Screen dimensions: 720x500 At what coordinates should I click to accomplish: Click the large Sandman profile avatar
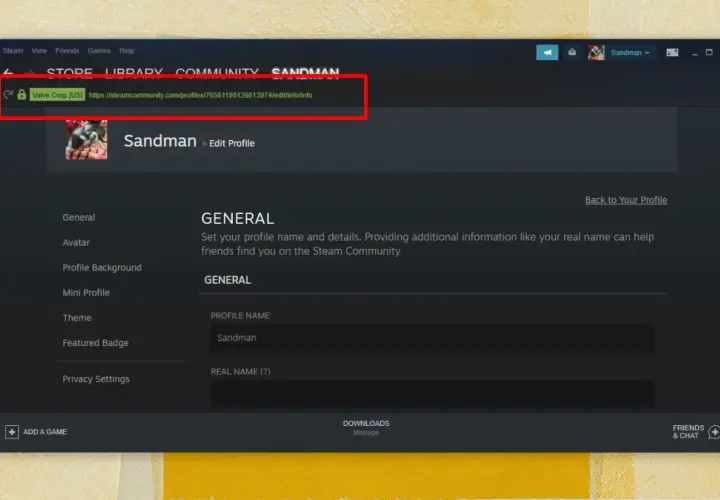point(86,140)
